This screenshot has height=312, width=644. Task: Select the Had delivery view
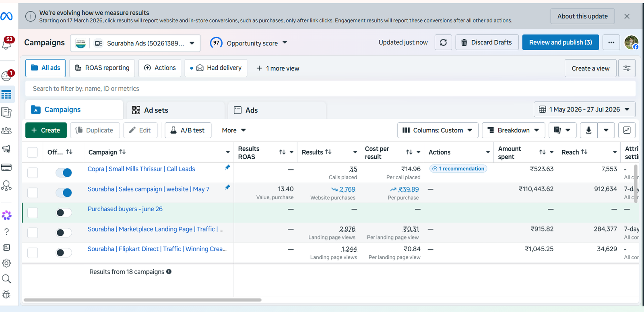coord(216,68)
